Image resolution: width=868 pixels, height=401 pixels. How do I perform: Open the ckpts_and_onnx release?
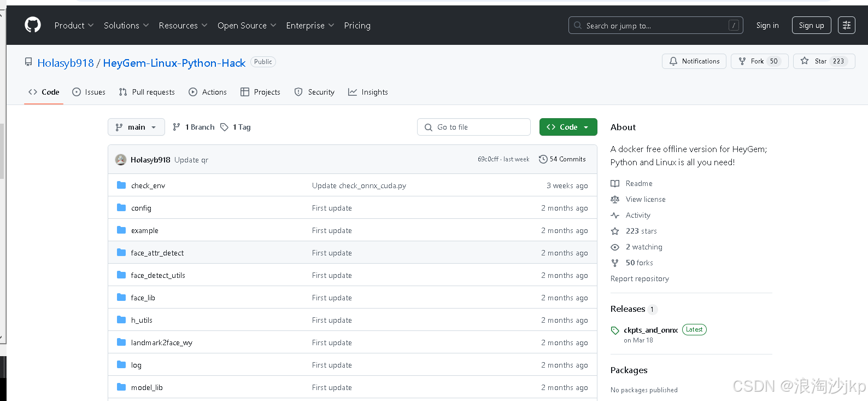click(650, 330)
